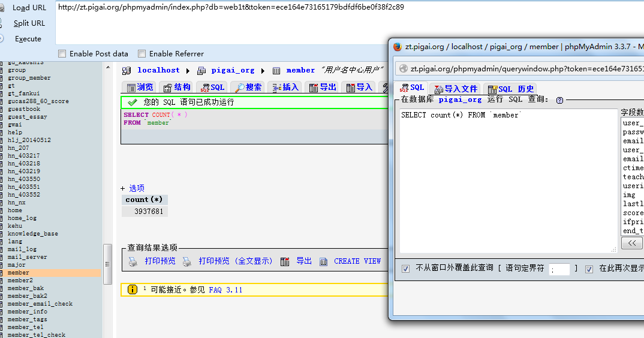Click export icon in query results options
The width and height of the screenshot is (644, 338).
click(x=285, y=262)
